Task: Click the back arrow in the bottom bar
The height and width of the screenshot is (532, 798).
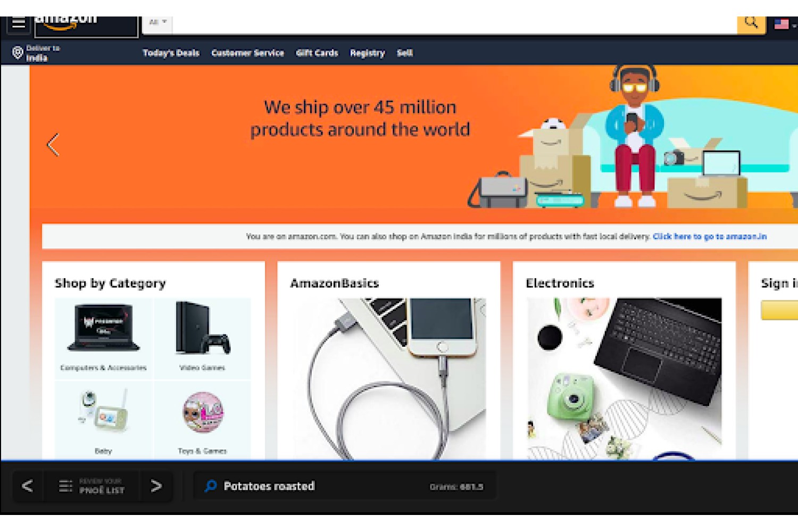Action: click(x=28, y=486)
